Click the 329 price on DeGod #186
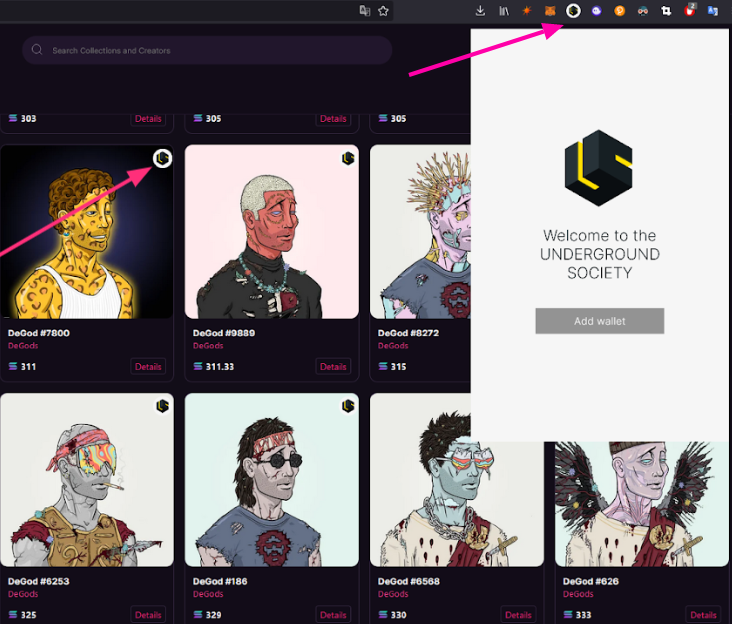This screenshot has height=624, width=732. 213,615
